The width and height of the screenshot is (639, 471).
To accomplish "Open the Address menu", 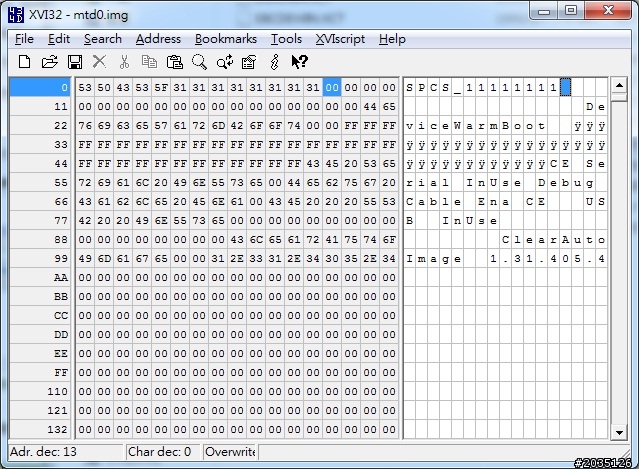I will click(158, 39).
